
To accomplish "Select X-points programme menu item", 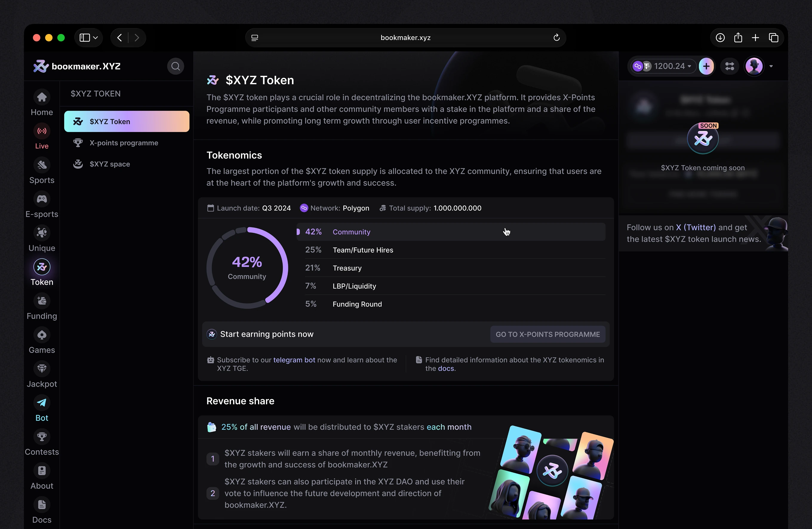I will [x=124, y=143].
